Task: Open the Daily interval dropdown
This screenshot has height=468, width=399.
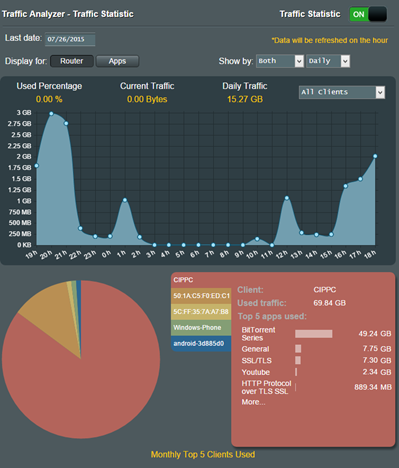Action: point(328,61)
